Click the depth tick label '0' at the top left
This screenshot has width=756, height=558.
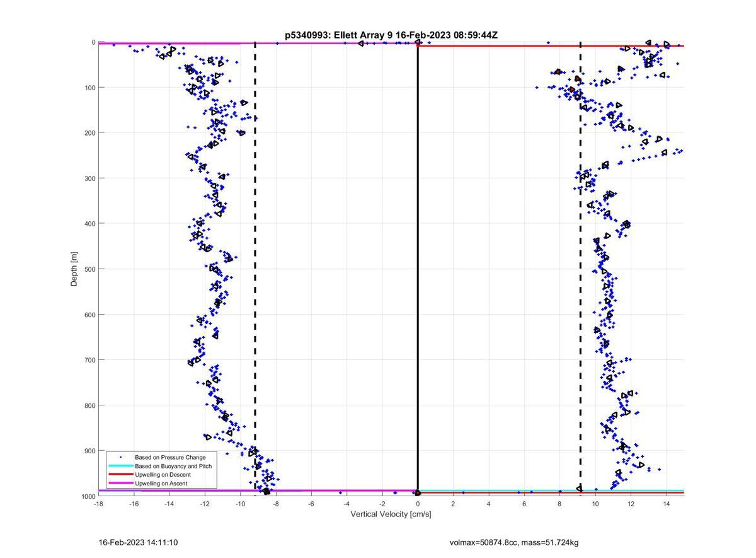(x=94, y=42)
